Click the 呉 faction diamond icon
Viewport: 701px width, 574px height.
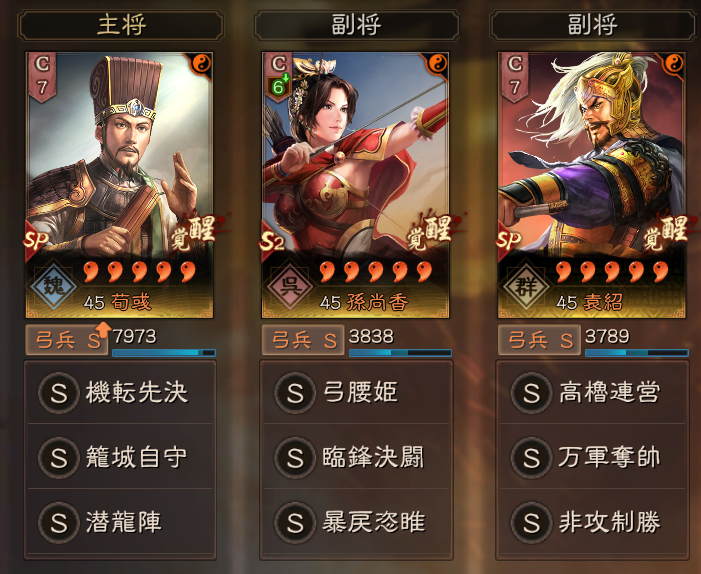290,285
